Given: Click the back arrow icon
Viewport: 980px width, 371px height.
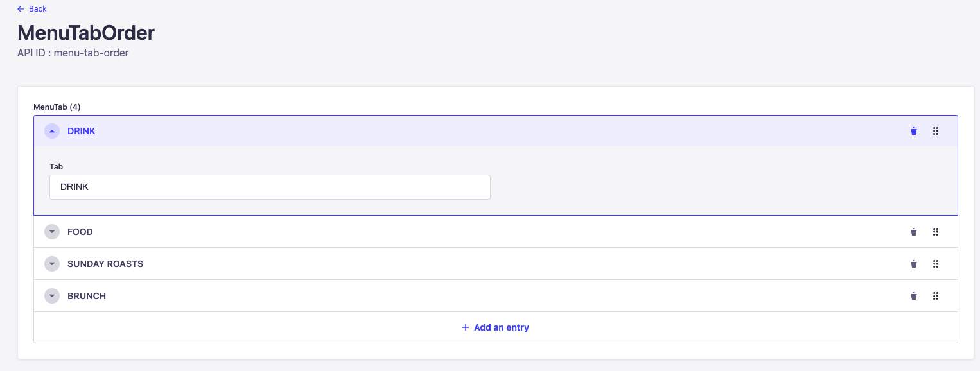Looking at the screenshot, I should tap(21, 9).
